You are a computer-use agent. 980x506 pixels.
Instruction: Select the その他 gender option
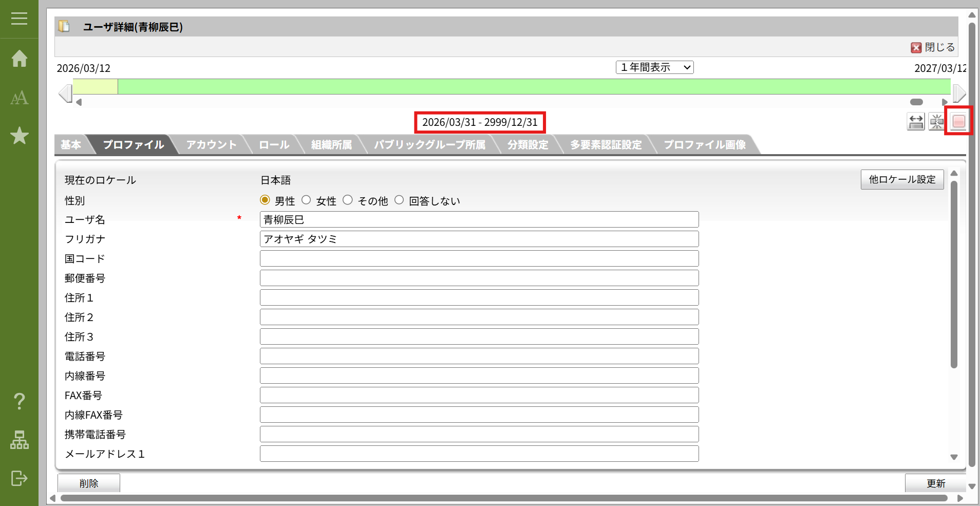click(x=348, y=200)
